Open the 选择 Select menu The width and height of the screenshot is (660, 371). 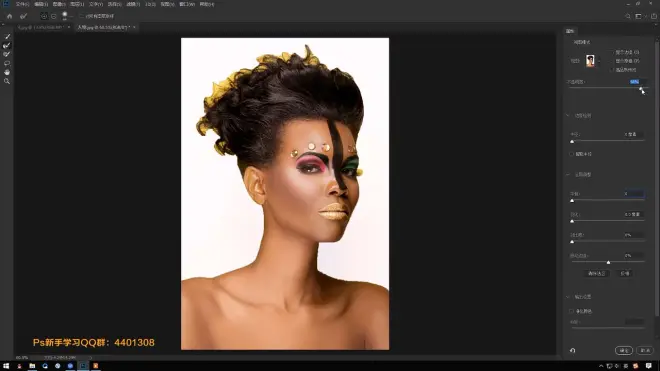point(114,4)
